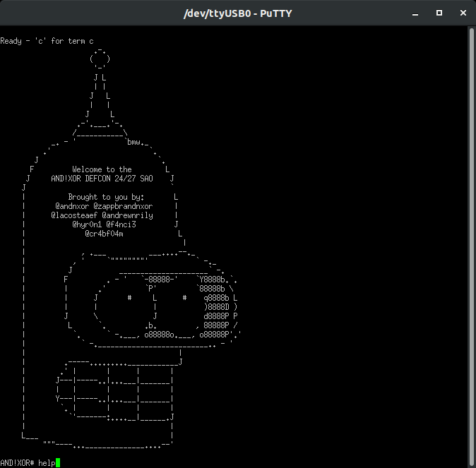Screen dimensions: 476x468
Task: Minimize the PuTTY window
Action: [x=415, y=13]
